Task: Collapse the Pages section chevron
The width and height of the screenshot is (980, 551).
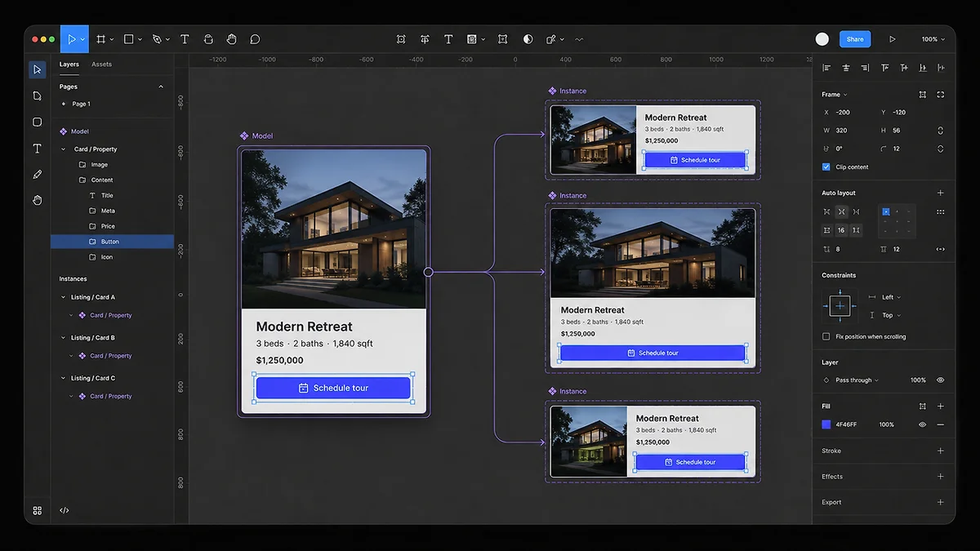Action: point(161,87)
